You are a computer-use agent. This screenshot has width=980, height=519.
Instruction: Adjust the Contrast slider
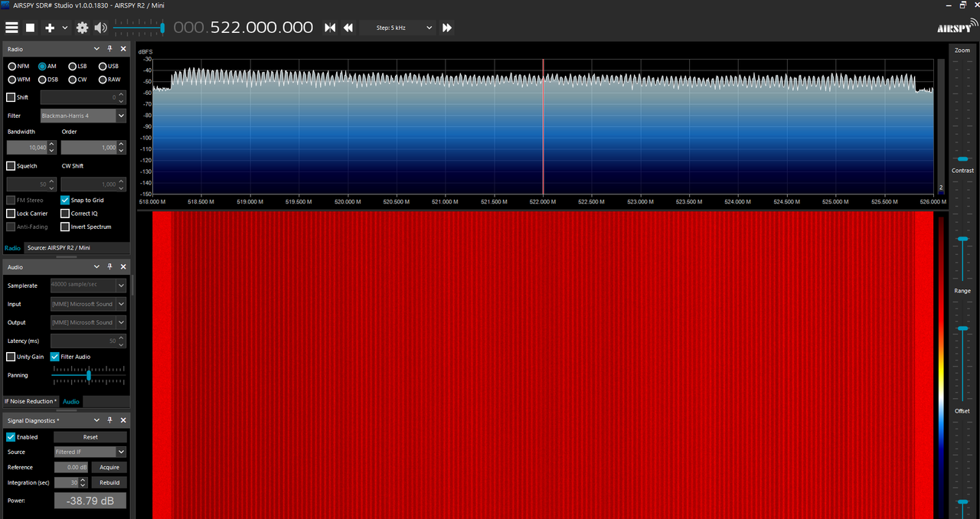(962, 240)
